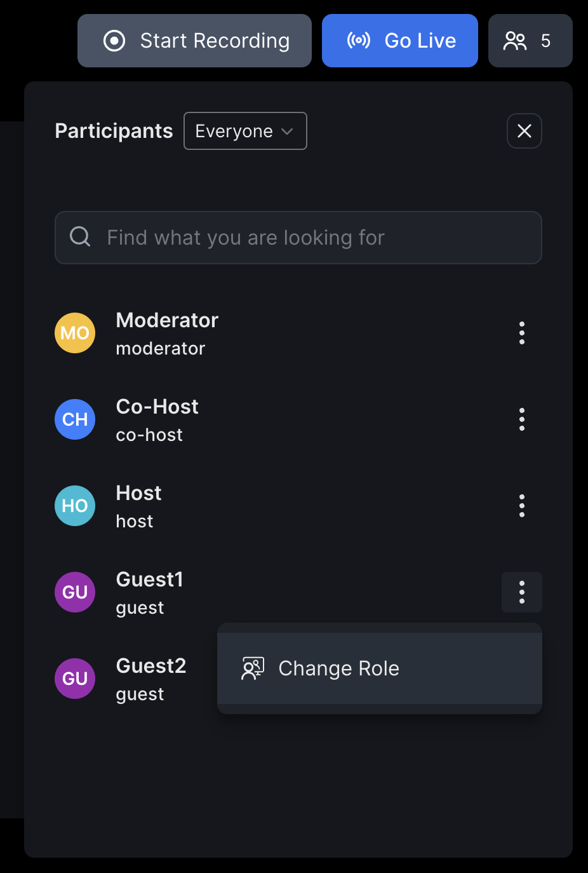Click Guest1's purple GU avatar
588x873 pixels.
[75, 592]
